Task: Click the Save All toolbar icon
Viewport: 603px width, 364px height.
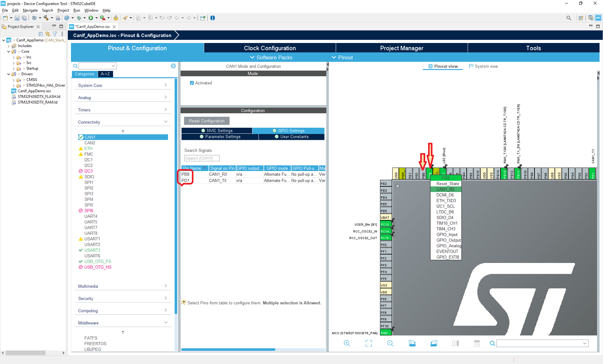Action: pos(24,18)
